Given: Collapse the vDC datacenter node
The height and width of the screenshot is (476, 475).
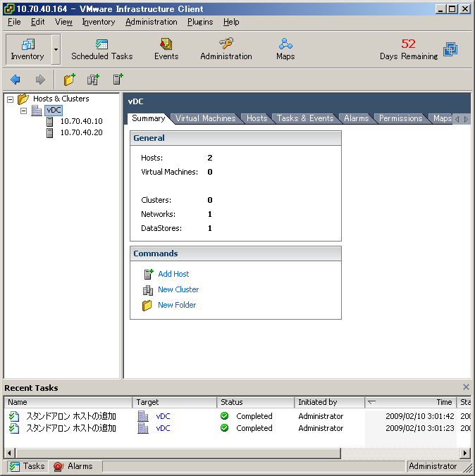Looking at the screenshot, I should pyautogui.click(x=24, y=111).
